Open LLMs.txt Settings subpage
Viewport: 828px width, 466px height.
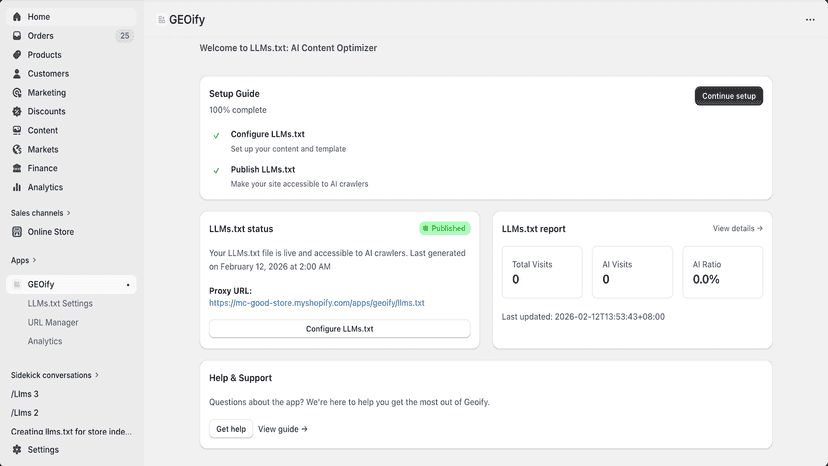coord(60,303)
